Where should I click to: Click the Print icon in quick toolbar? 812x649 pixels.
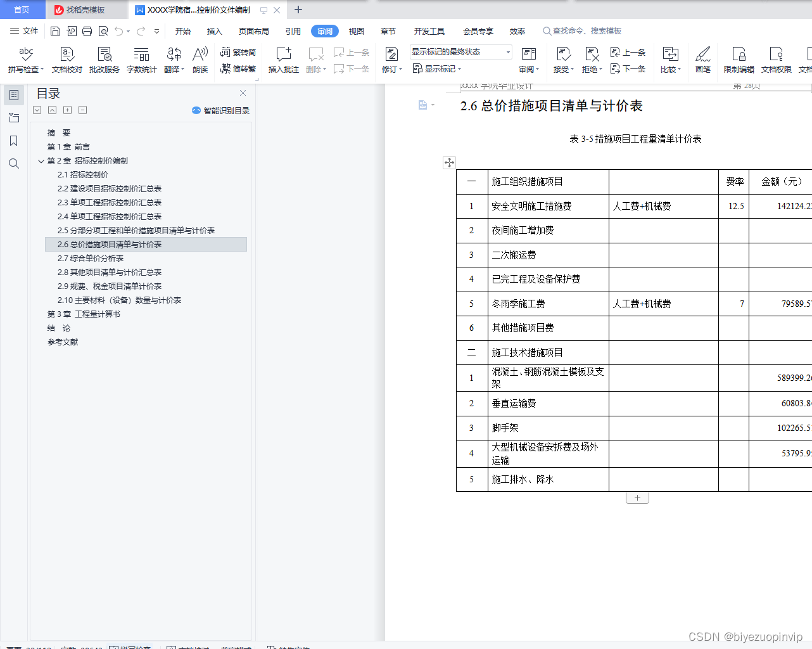click(x=87, y=31)
